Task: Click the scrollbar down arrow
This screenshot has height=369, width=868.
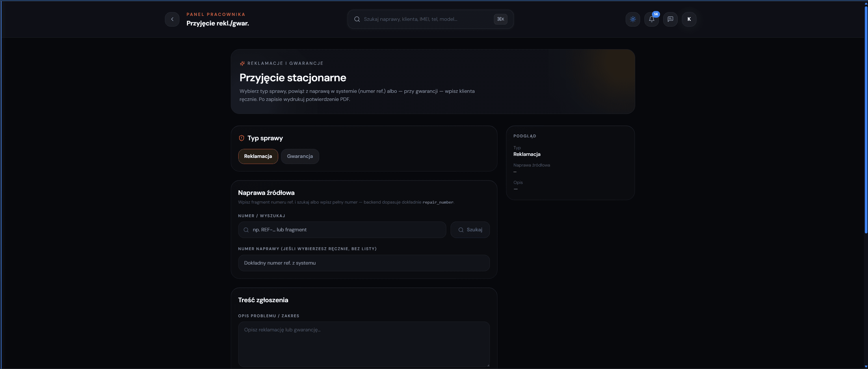Action: 866,366
